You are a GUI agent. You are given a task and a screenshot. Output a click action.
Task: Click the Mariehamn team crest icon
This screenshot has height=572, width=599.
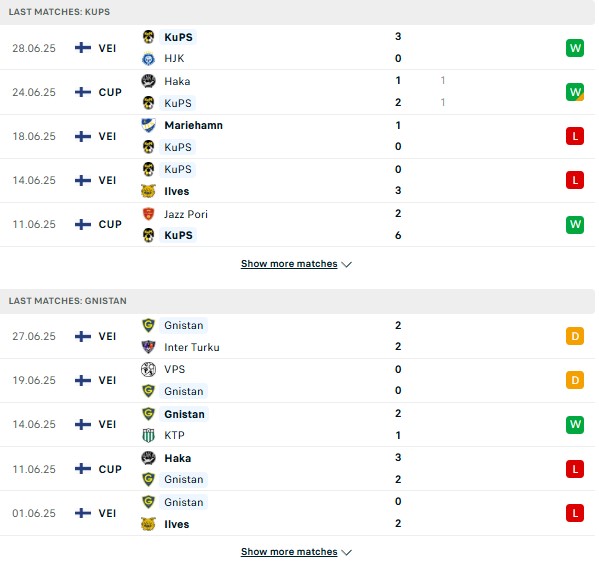148,125
